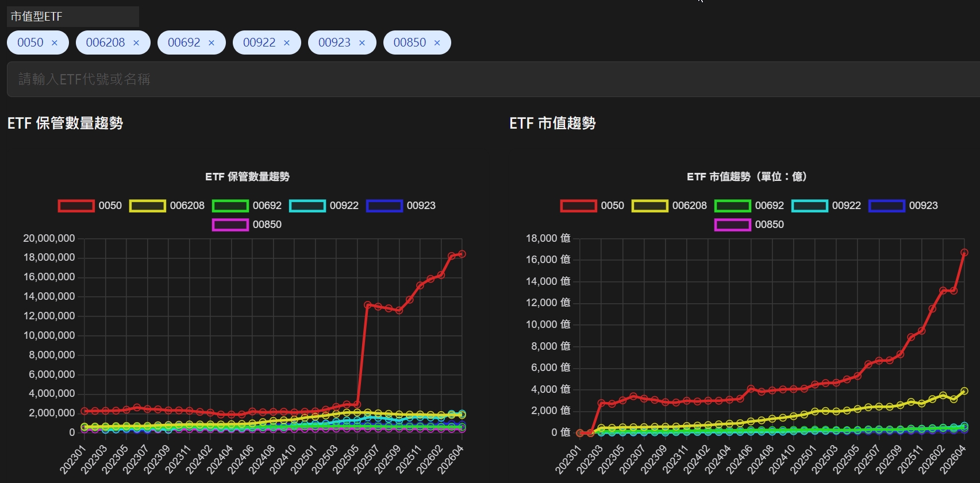Viewport: 980px width, 483px height.
Task: Toggle 00922 legend swatch in 市值趨勢 chart
Action: (809, 206)
